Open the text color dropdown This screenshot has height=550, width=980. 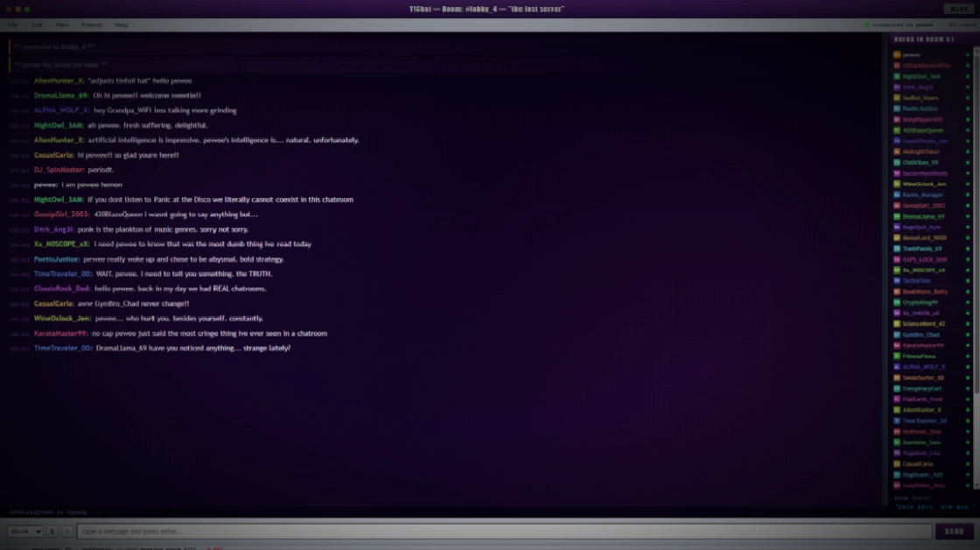click(x=25, y=532)
